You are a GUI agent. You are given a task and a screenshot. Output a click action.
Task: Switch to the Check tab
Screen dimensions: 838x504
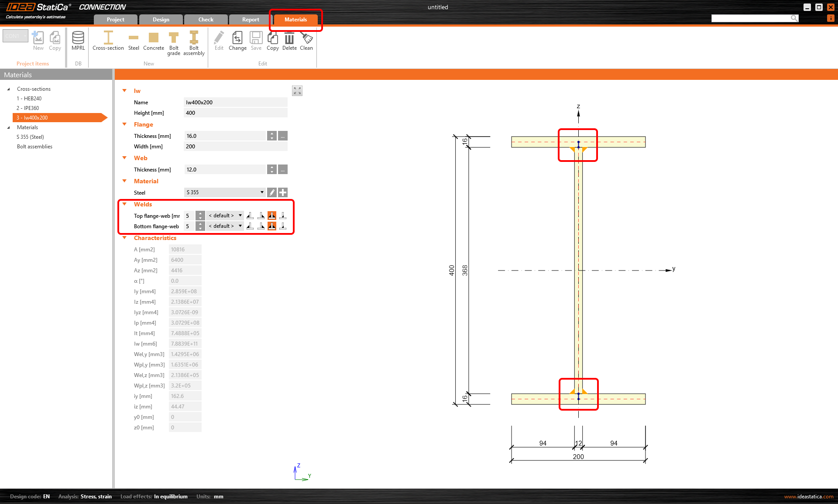coord(205,19)
